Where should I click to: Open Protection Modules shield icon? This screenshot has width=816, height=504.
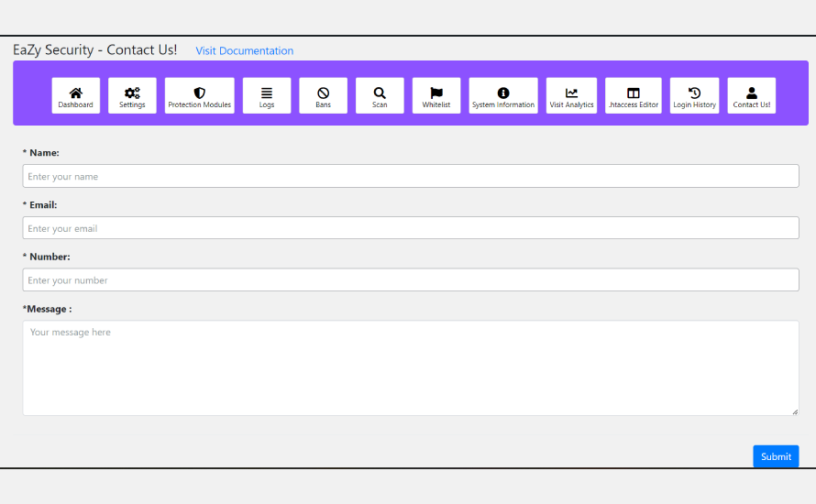coord(199,95)
